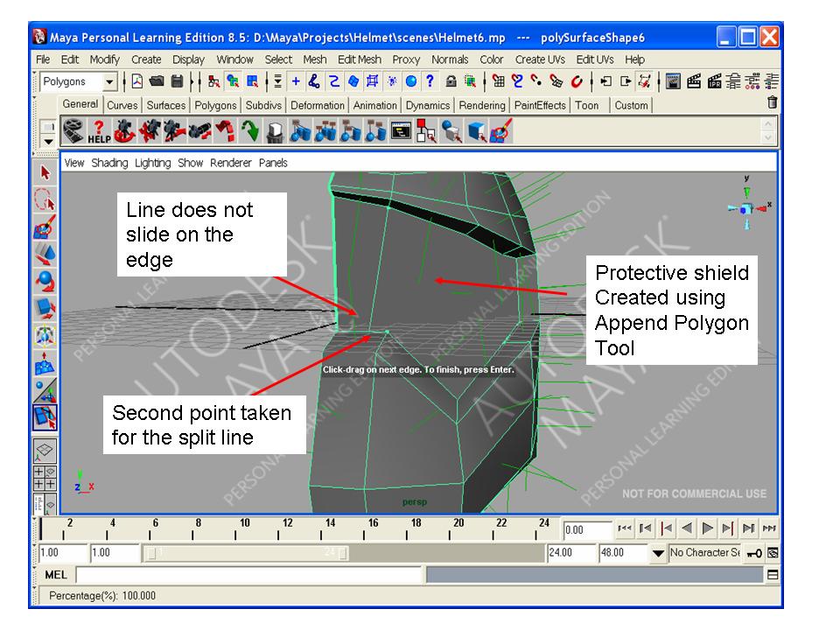Create a new scene from status line
The image size is (840, 630).
coord(137,81)
